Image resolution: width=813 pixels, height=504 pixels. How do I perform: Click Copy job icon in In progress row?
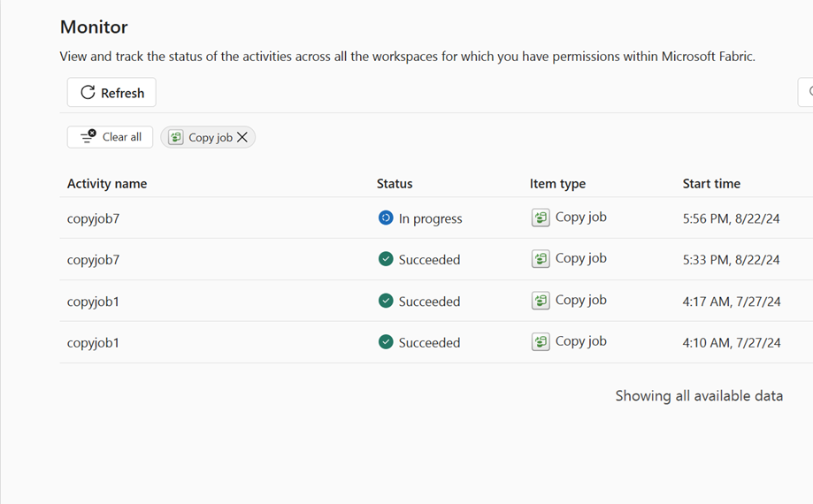coord(541,218)
